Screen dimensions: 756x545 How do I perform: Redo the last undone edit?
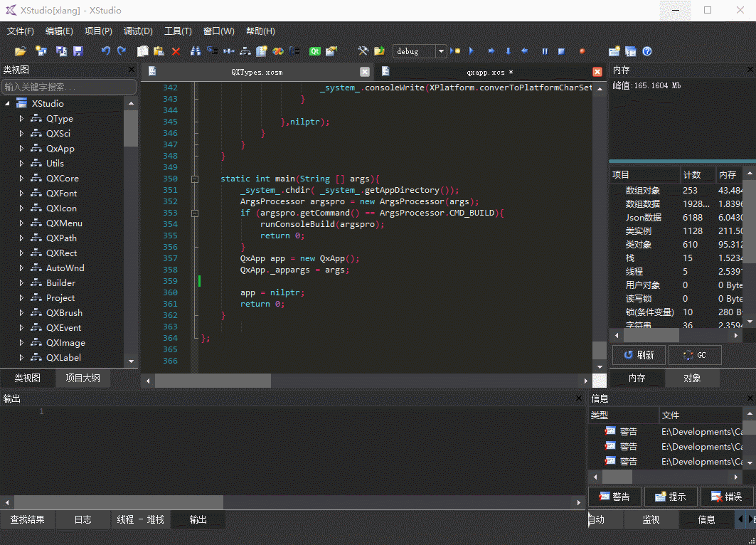pos(122,51)
